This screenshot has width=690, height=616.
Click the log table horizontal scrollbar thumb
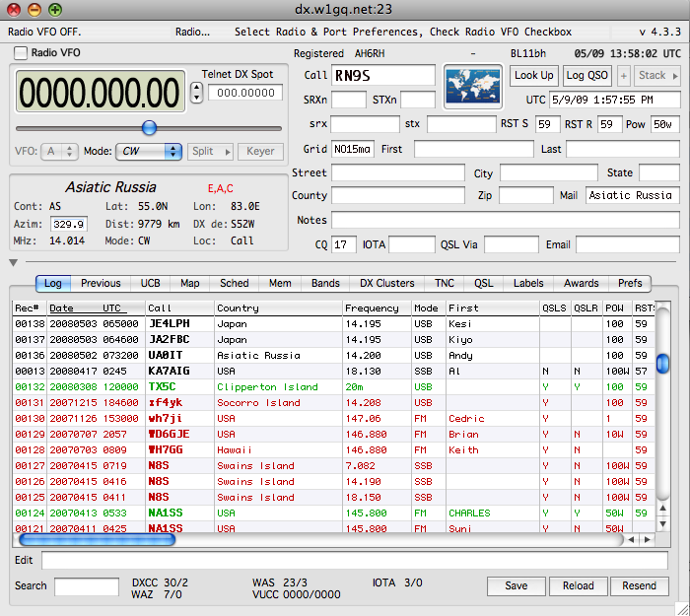point(98,539)
